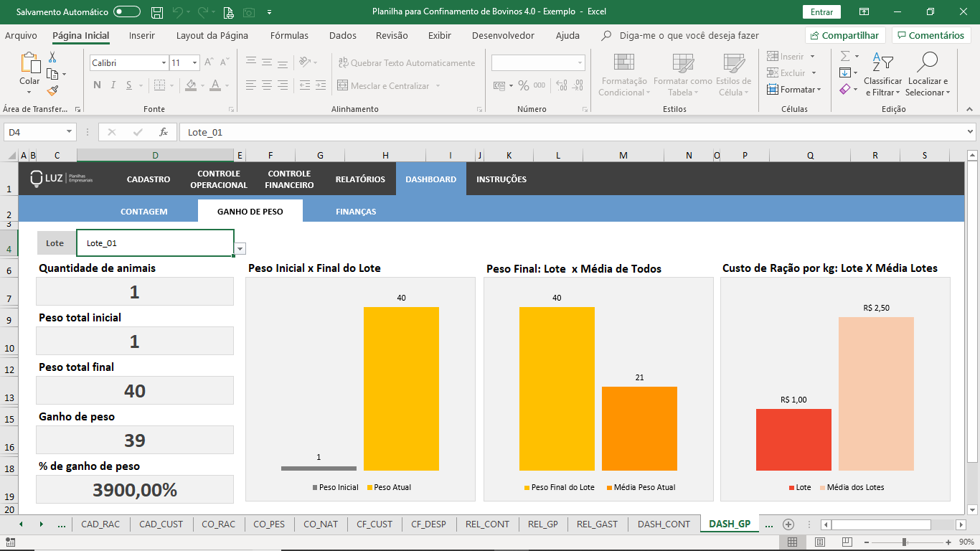Open Conditional Formatting icon
Image resolution: width=980 pixels, height=551 pixels.
(623, 63)
